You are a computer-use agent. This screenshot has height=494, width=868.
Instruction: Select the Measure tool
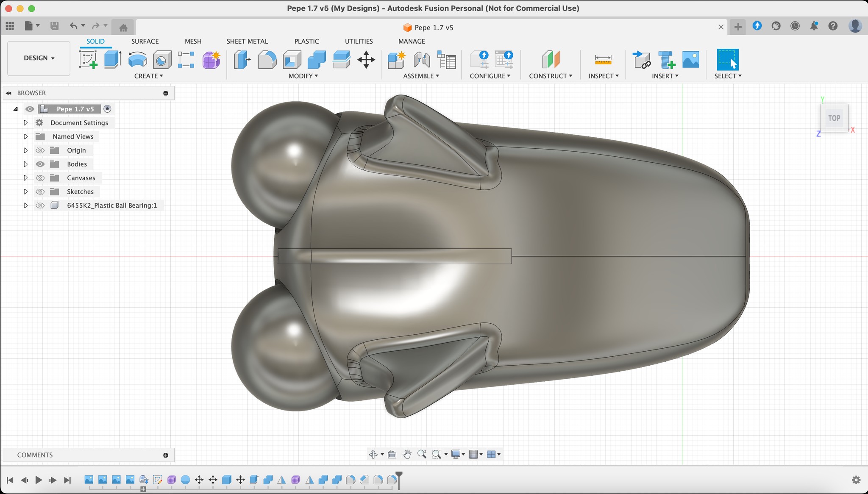tap(603, 59)
